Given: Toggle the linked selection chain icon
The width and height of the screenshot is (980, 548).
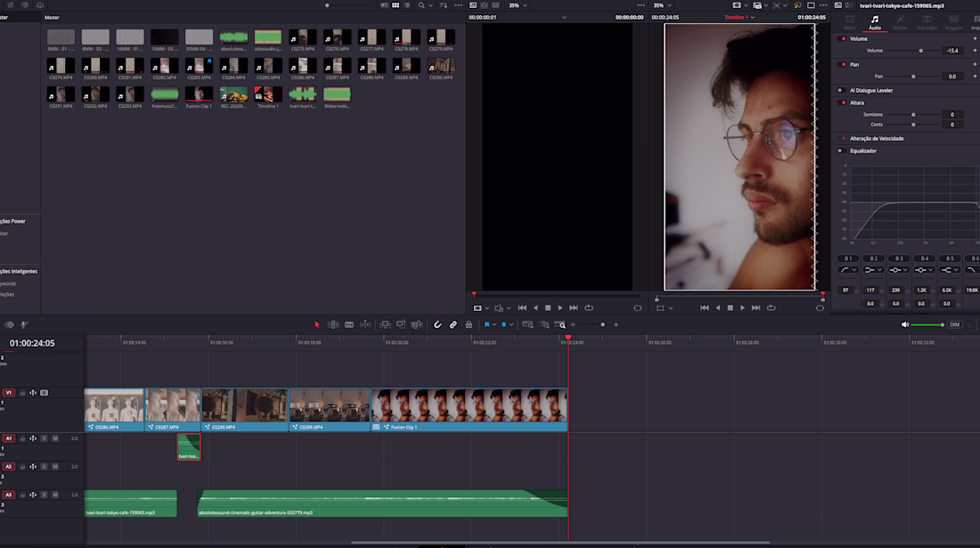Looking at the screenshot, I should coord(453,325).
